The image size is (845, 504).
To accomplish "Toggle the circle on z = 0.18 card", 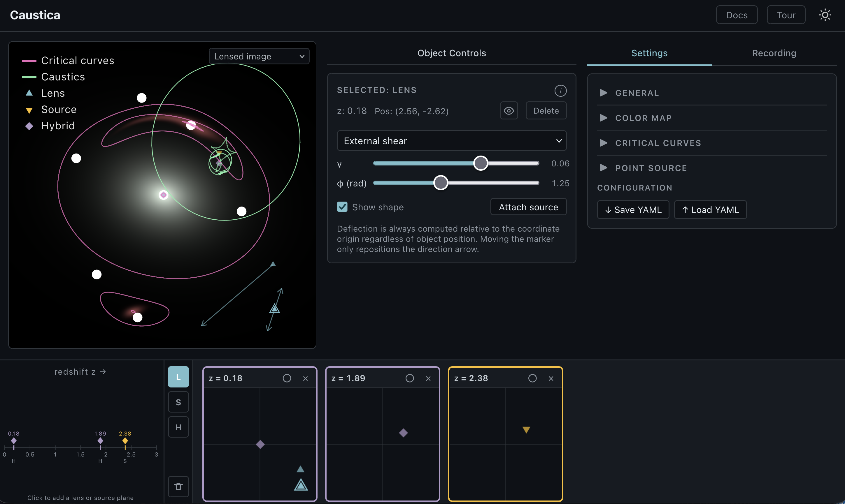I will click(x=287, y=378).
